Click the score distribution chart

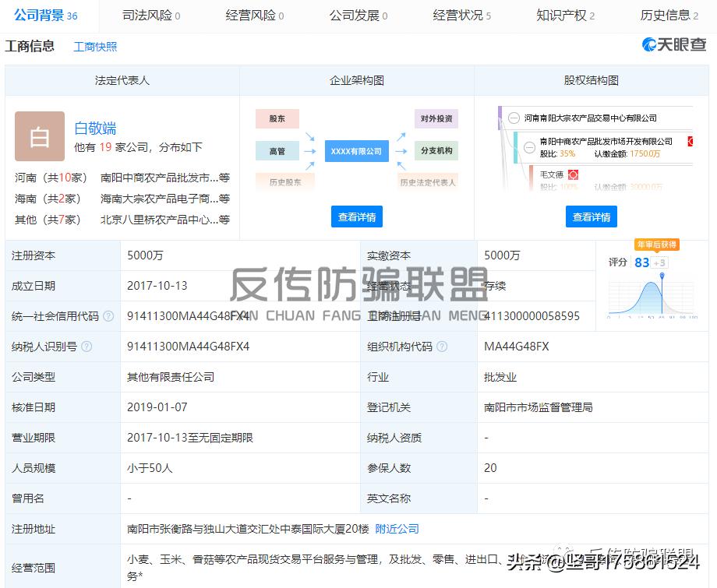click(x=652, y=296)
